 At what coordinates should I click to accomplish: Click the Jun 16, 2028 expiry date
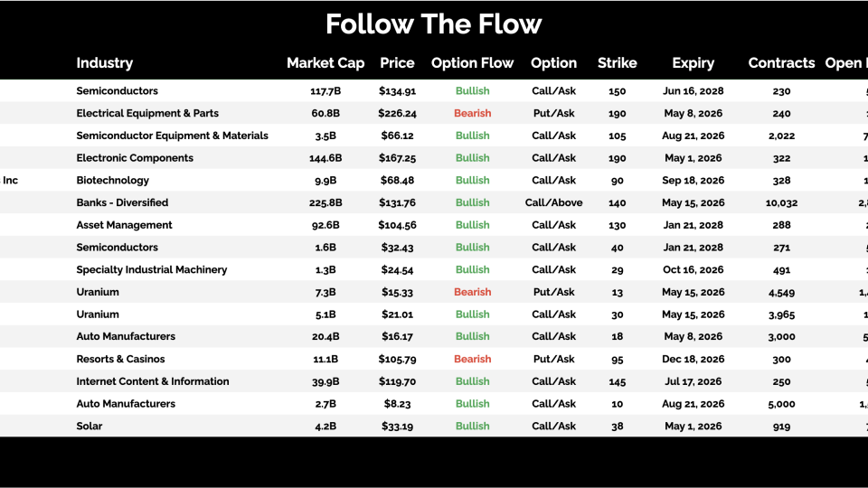[693, 91]
